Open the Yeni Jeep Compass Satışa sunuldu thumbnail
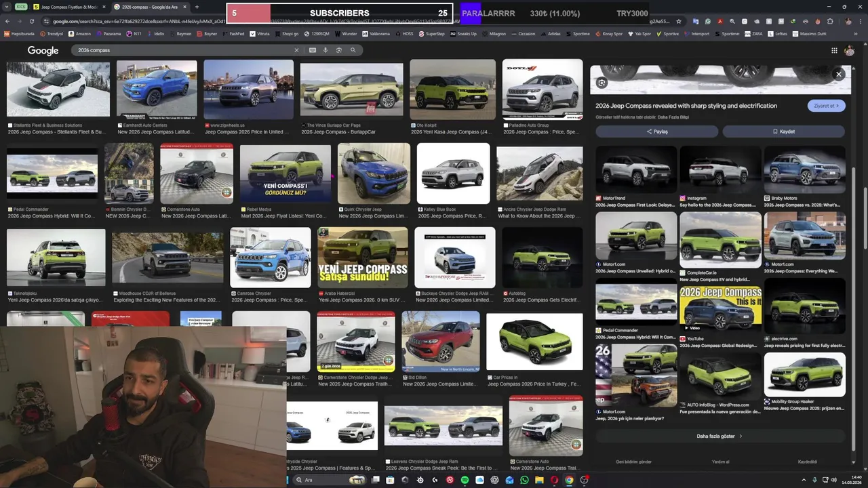 [x=363, y=258]
